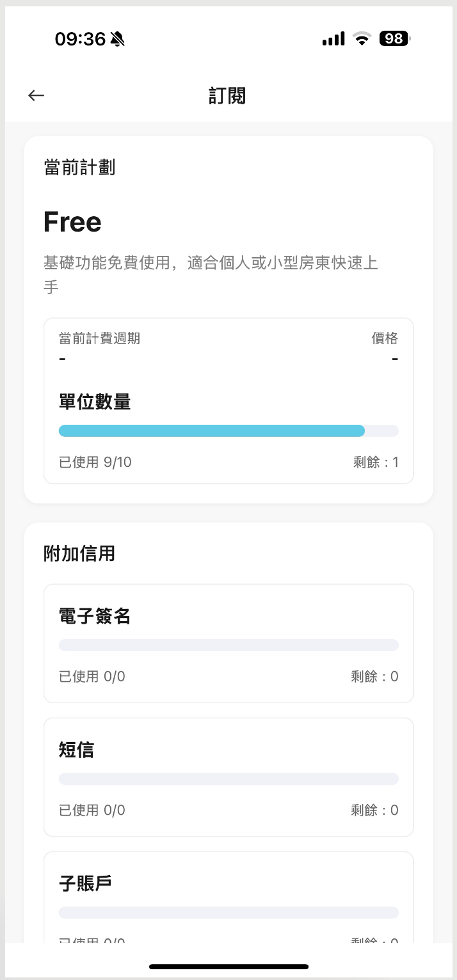The height and width of the screenshot is (980, 457).
Task: Tap the home indicator bar
Action: coord(228,966)
